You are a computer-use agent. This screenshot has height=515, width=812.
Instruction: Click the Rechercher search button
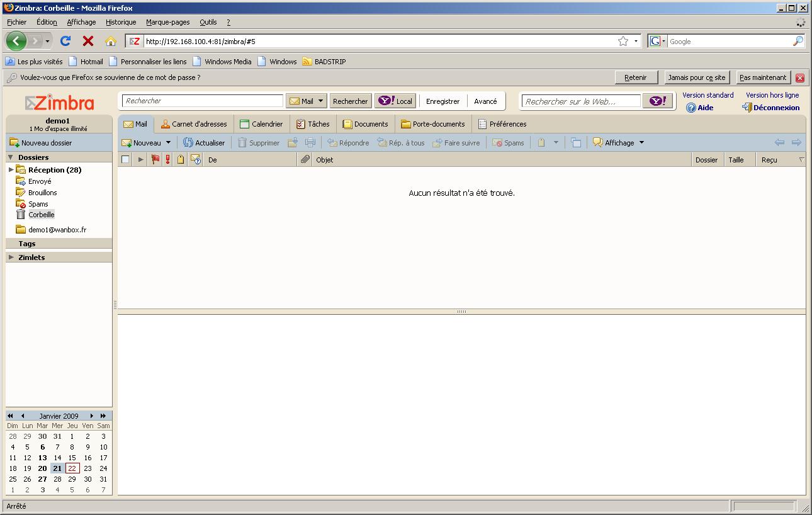tap(351, 101)
